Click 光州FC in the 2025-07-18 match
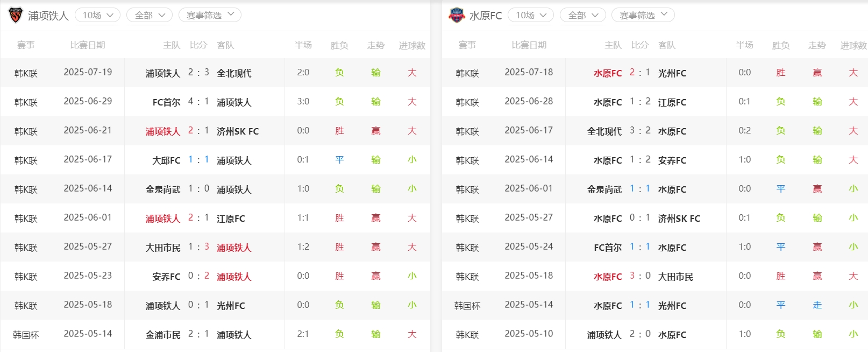Screen dimensions: 868x352 tap(672, 73)
